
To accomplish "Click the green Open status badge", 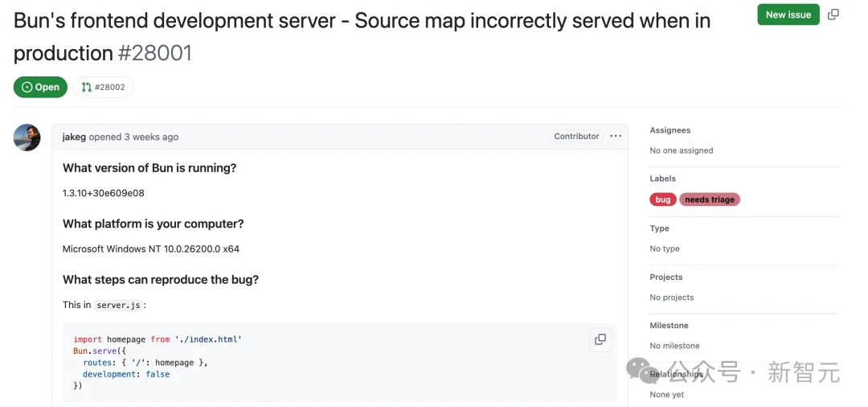I will coord(40,87).
